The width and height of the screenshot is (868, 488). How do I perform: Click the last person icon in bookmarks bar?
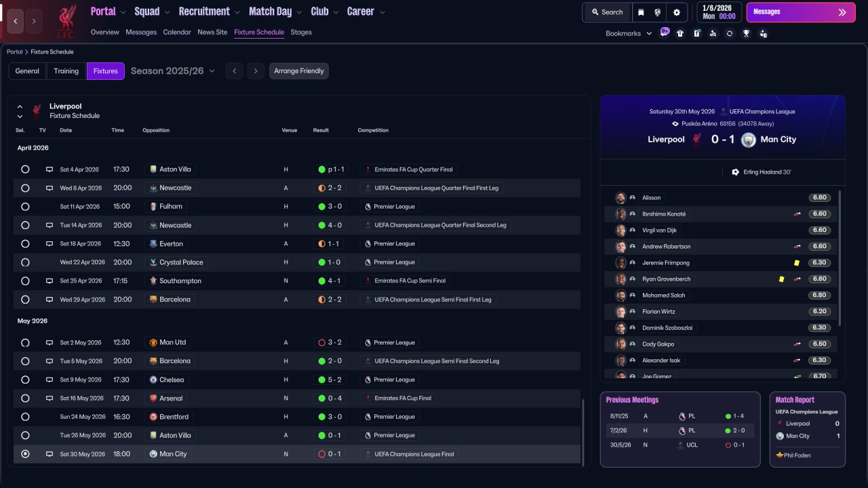(763, 33)
